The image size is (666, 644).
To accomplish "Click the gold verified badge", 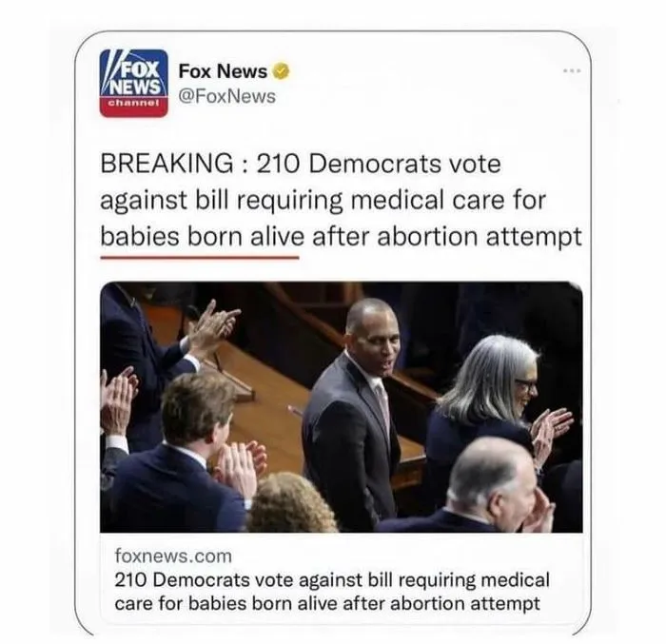I will 281,71.
